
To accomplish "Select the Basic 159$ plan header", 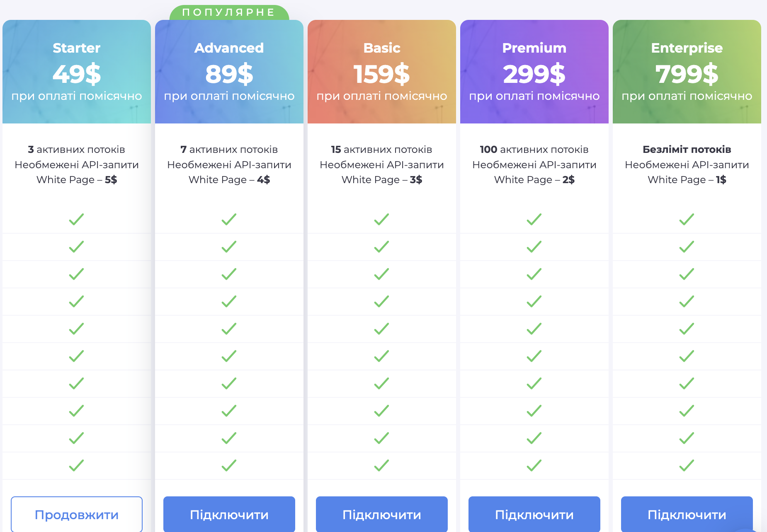I will coord(382,72).
